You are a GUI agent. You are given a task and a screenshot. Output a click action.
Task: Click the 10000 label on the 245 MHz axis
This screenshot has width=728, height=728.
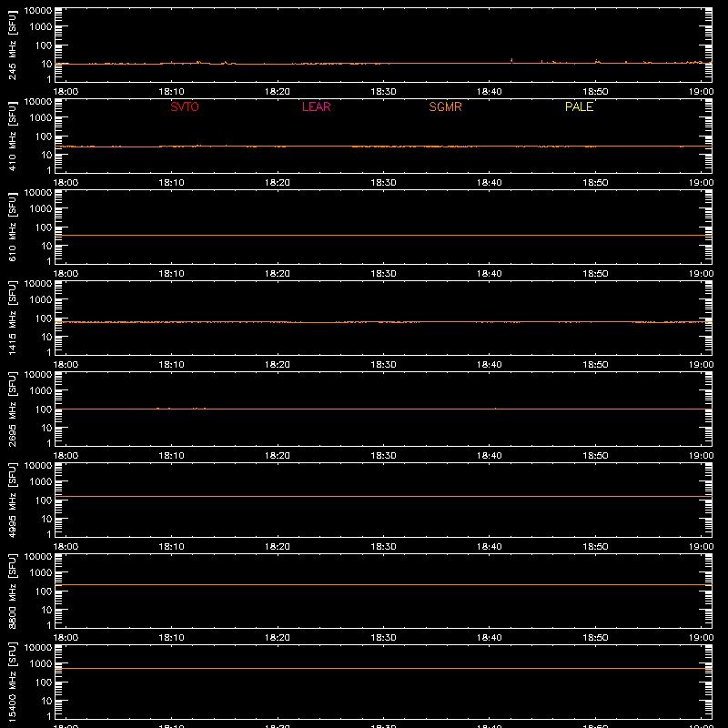coord(38,10)
